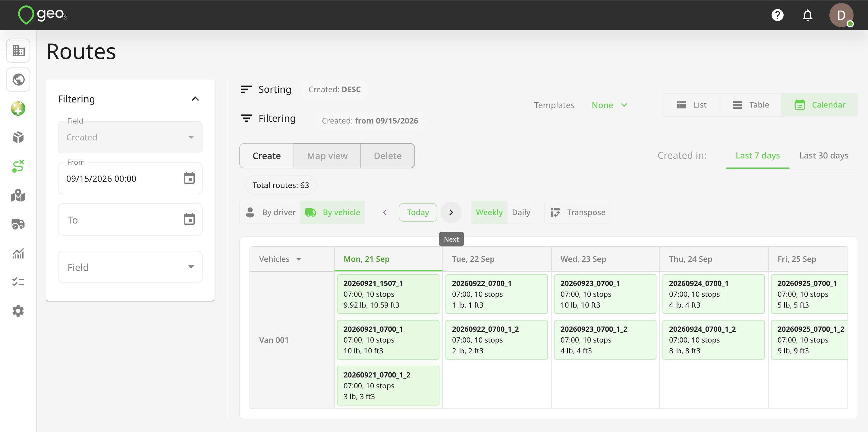Open the package box sidebar icon
This screenshot has width=868, height=432.
(x=18, y=137)
